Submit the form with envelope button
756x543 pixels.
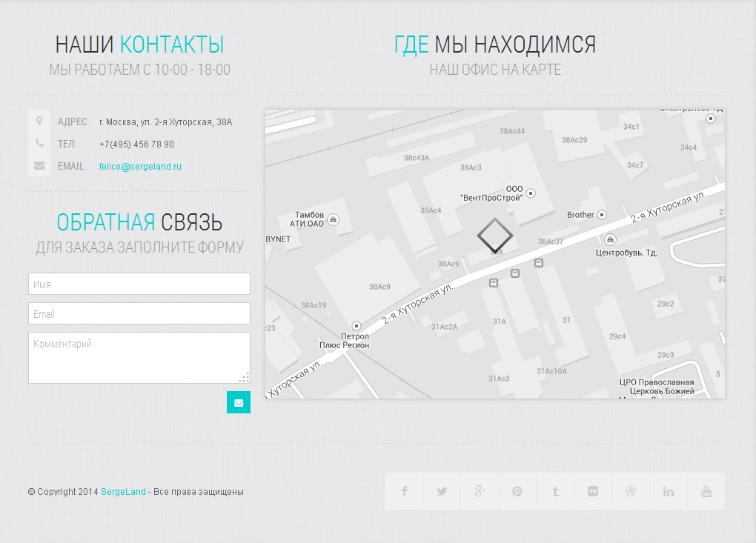point(239,402)
